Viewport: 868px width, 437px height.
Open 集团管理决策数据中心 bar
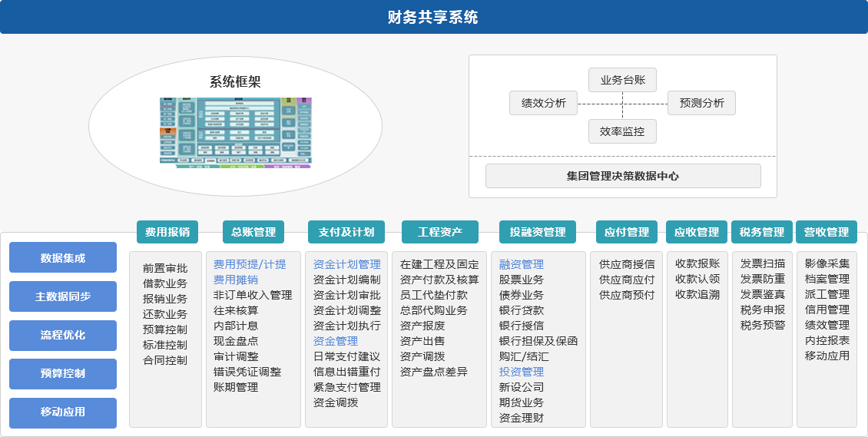tap(622, 176)
